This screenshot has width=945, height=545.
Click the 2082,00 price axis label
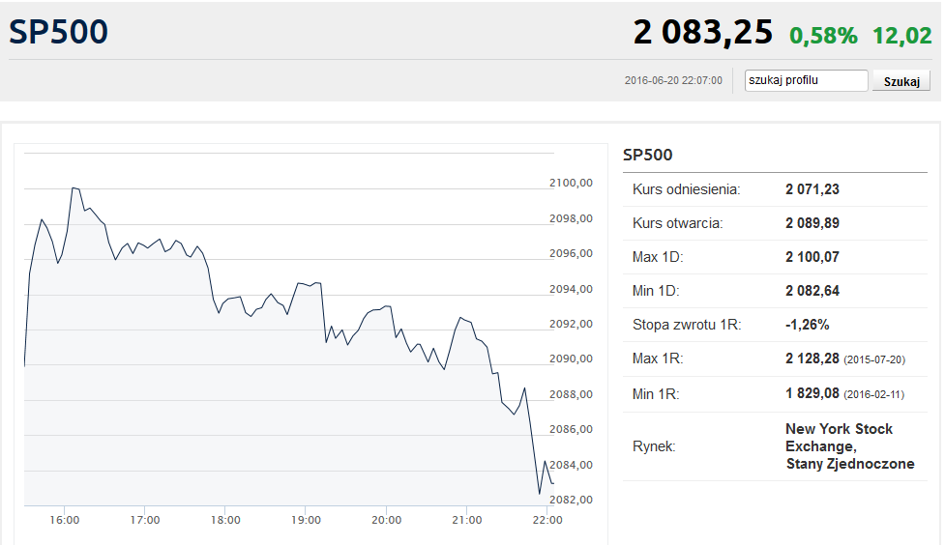pyautogui.click(x=571, y=499)
